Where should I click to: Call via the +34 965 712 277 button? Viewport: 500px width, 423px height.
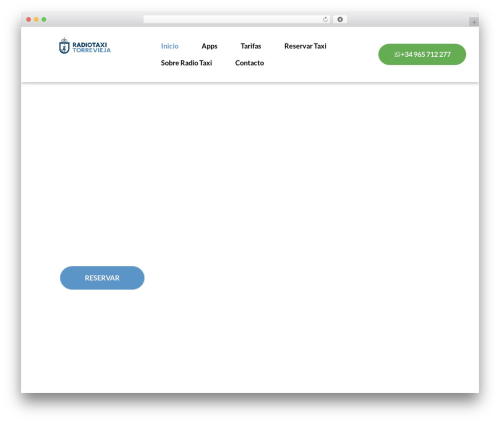(422, 54)
